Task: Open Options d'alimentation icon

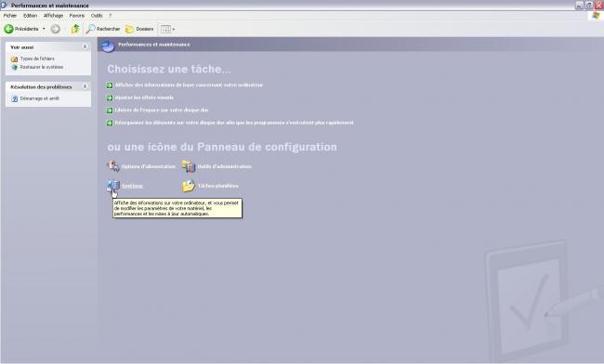Action: coord(113,166)
